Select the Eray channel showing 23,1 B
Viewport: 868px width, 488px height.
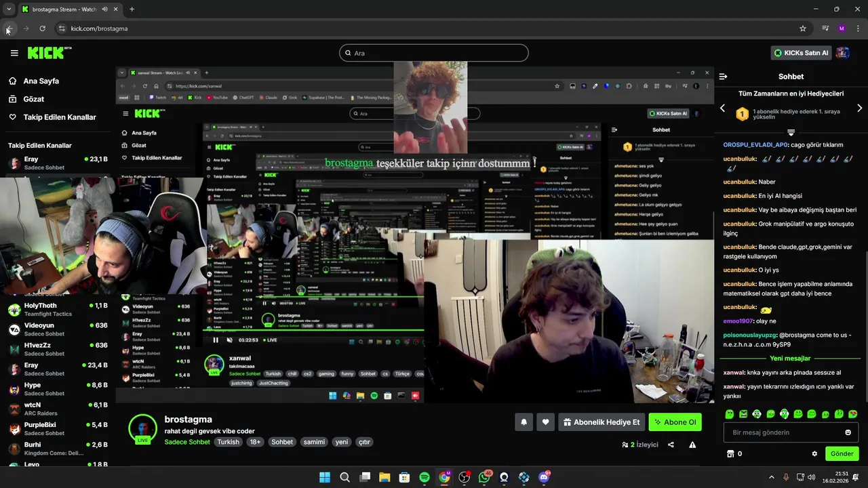[58, 163]
